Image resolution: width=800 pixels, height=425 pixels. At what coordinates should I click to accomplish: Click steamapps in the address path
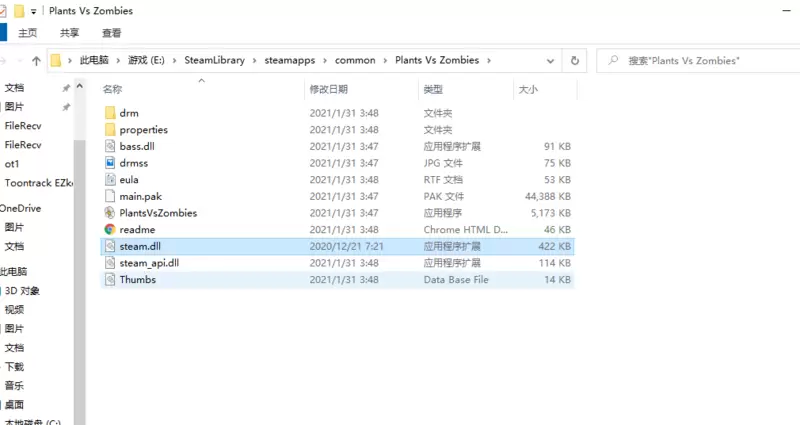tap(289, 60)
